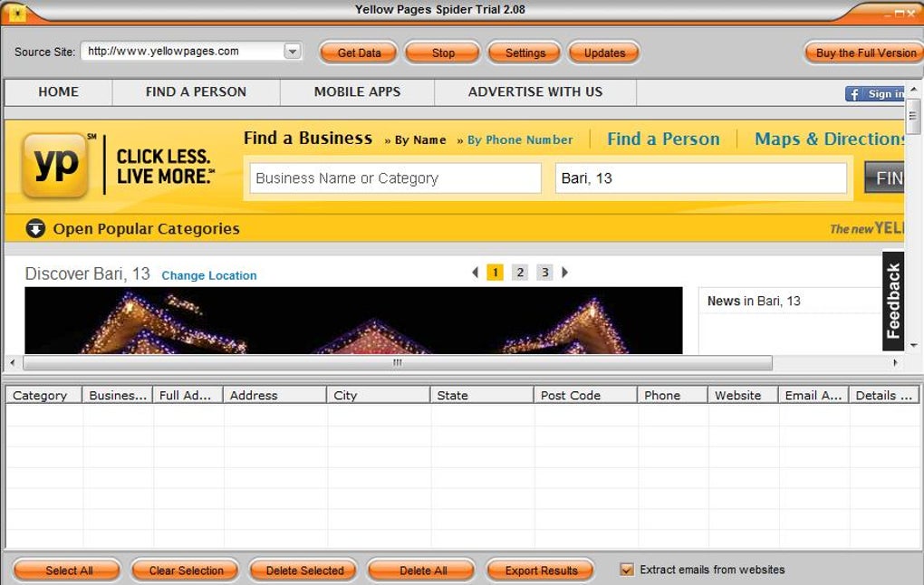Click the Get Data button
This screenshot has height=585, width=924.
[x=359, y=53]
